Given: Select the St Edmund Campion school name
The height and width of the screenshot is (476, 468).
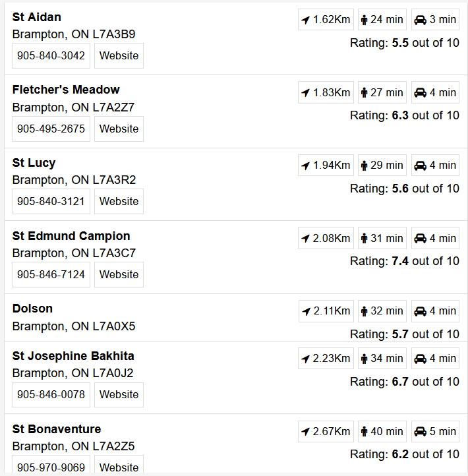Looking at the screenshot, I should tap(71, 236).
